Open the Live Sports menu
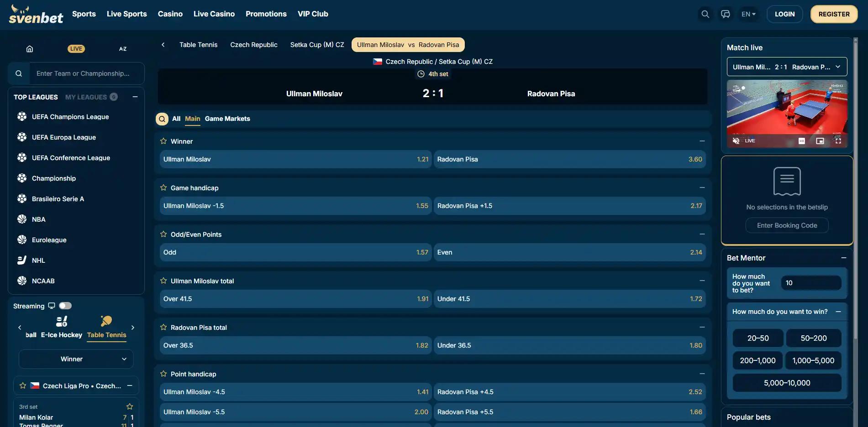 tap(127, 14)
